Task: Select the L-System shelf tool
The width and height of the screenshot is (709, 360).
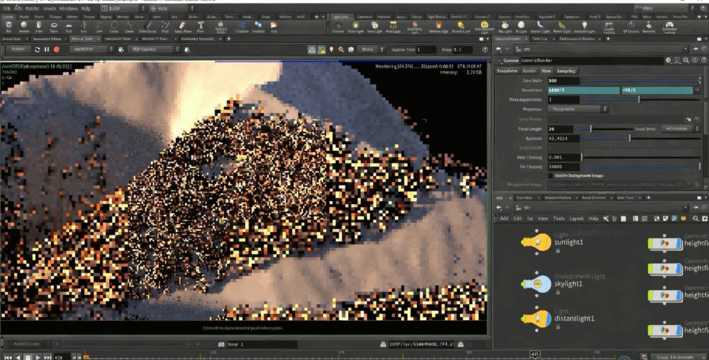Action: pos(242,27)
